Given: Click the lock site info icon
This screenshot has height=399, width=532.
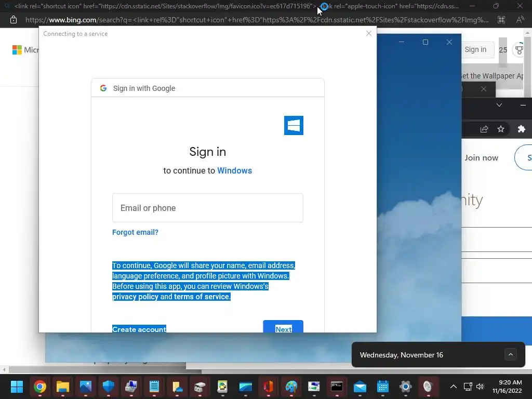Looking at the screenshot, I should coord(13,20).
